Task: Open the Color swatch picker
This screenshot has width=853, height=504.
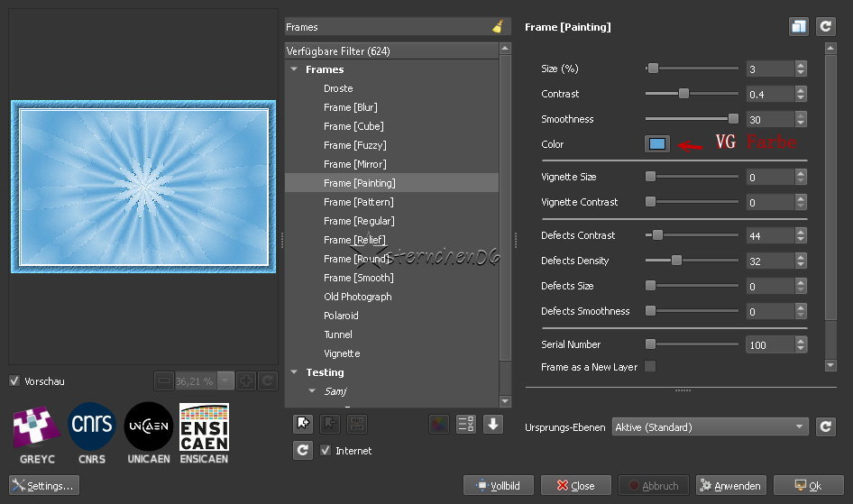Action: click(657, 144)
